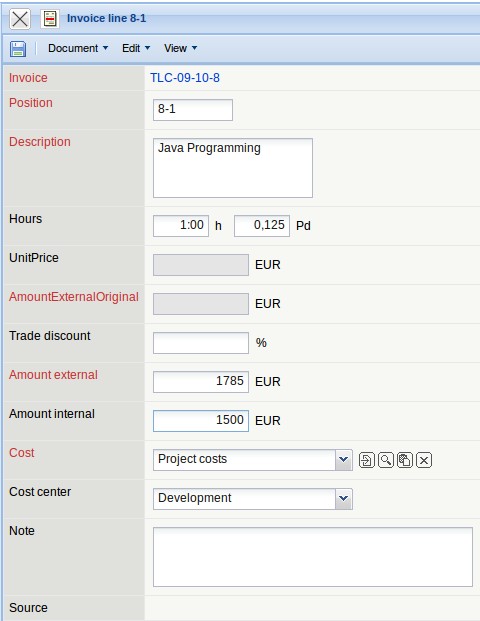Click the empty Trade discount field
480x621 pixels.
(x=201, y=343)
